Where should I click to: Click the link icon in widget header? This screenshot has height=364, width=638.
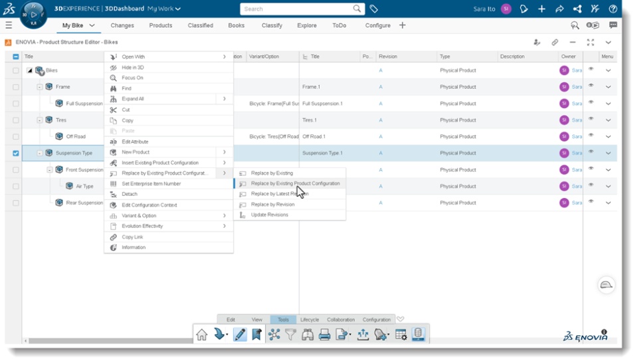click(x=554, y=43)
